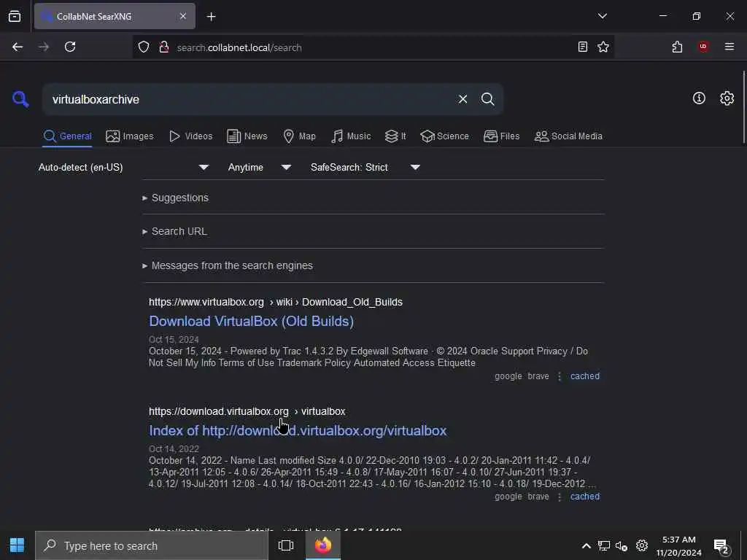Open a new browser tab
This screenshot has height=560, width=747.
[211, 17]
